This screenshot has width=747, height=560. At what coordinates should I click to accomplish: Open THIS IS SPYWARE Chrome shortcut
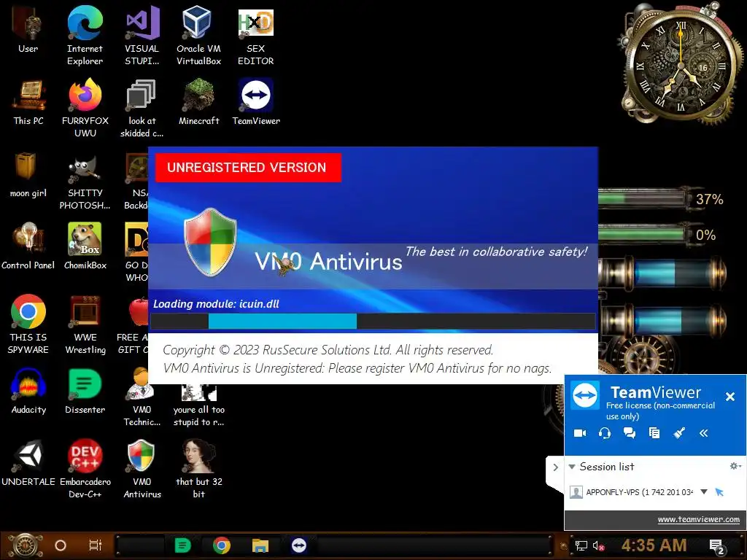pyautogui.click(x=28, y=324)
